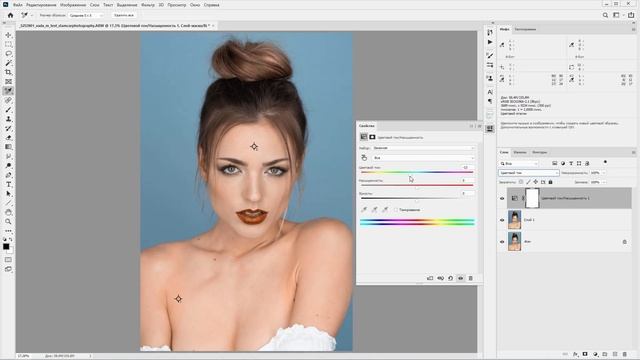Click the Hue slider track

417,172
